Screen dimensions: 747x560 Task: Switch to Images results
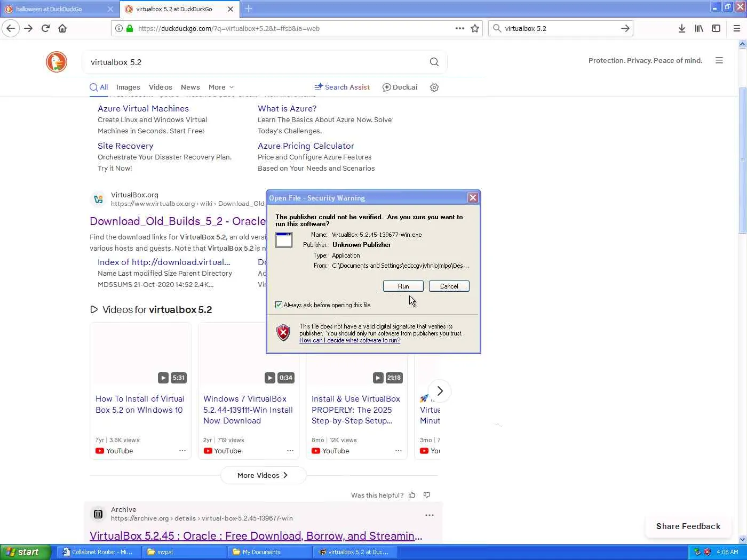coord(128,87)
